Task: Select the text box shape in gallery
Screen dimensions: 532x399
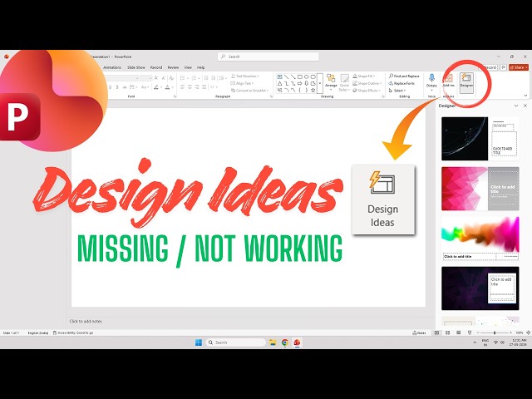Action: pos(280,76)
